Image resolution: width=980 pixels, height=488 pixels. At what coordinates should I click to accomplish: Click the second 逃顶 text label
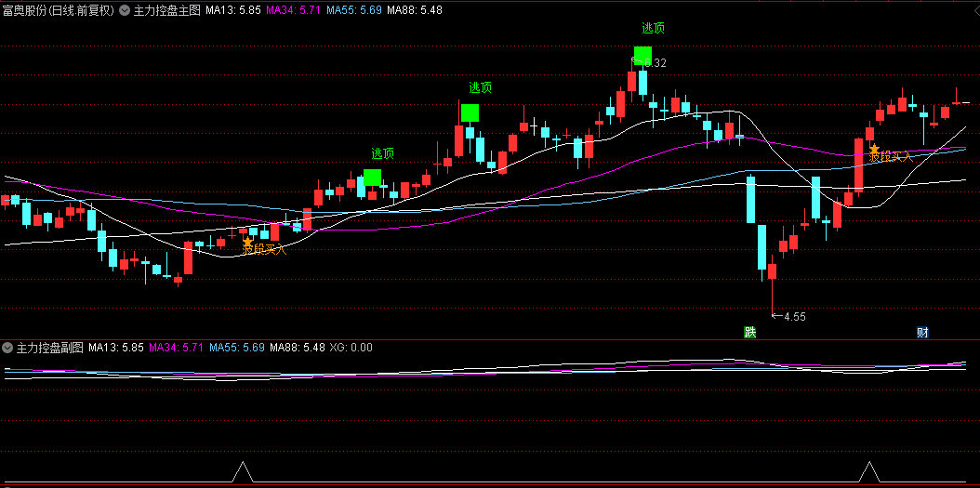pyautogui.click(x=481, y=87)
